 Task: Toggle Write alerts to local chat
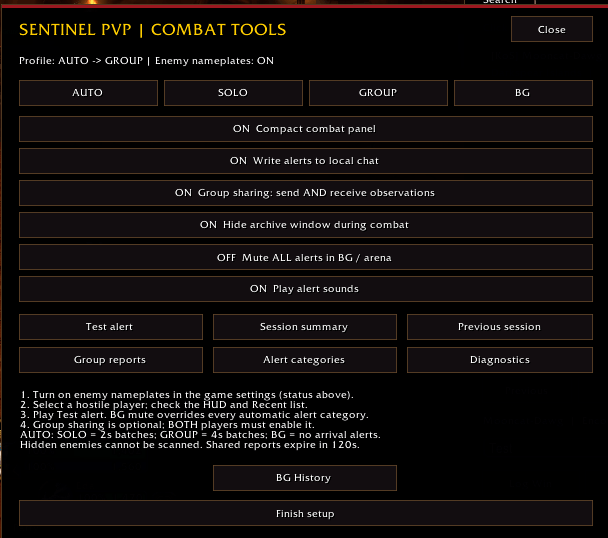pos(306,161)
